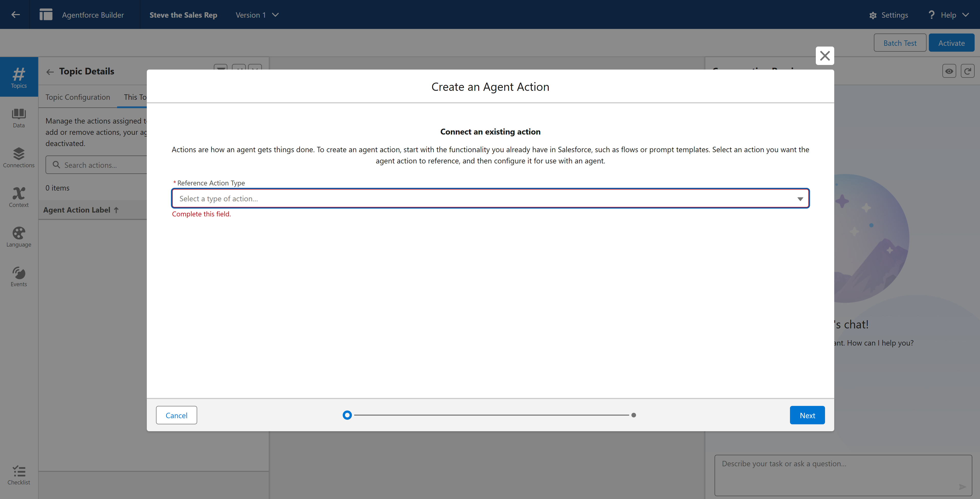Toggle the conversation preview eye icon
980x499 pixels.
click(x=949, y=71)
